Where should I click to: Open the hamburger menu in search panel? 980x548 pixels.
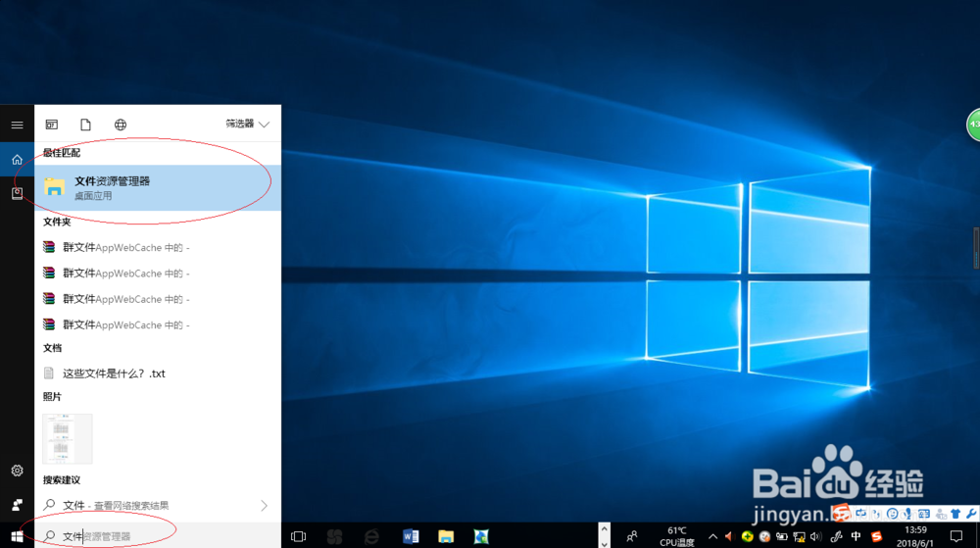pos(17,125)
